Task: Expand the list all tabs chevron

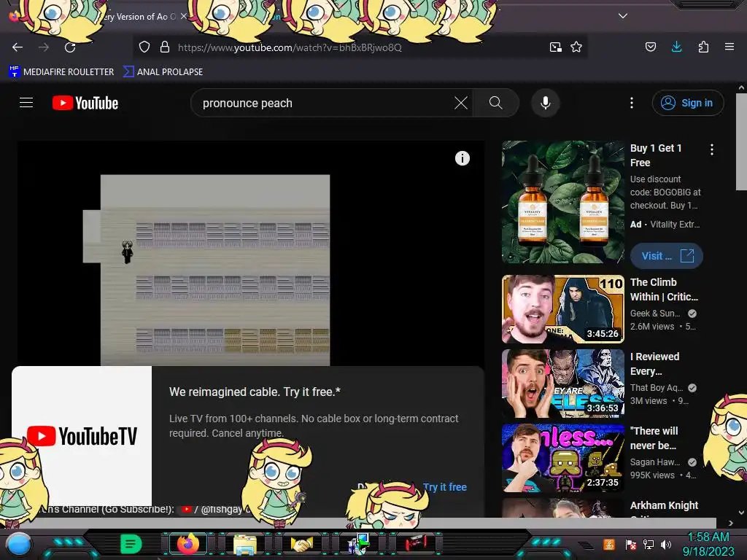Action: tap(623, 16)
